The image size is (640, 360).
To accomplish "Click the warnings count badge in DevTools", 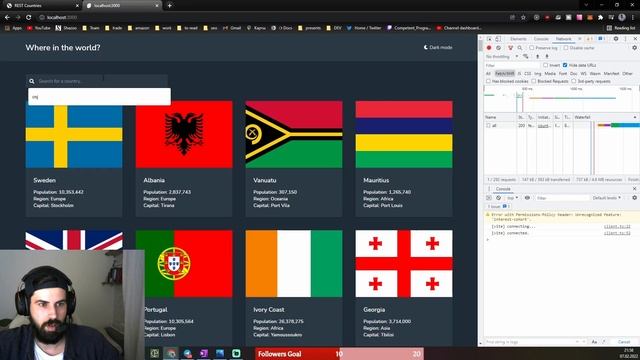I will [x=589, y=39].
